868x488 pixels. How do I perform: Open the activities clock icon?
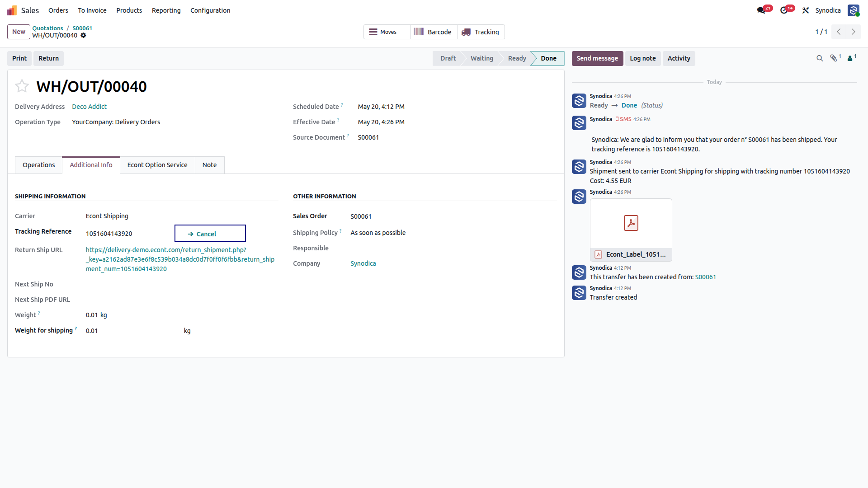point(784,10)
